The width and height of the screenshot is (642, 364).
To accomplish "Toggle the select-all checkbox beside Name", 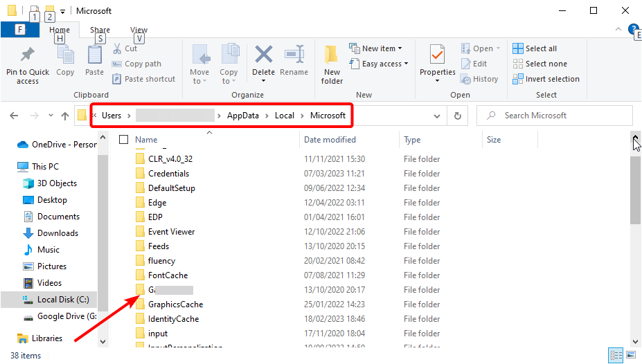I will coord(124,140).
